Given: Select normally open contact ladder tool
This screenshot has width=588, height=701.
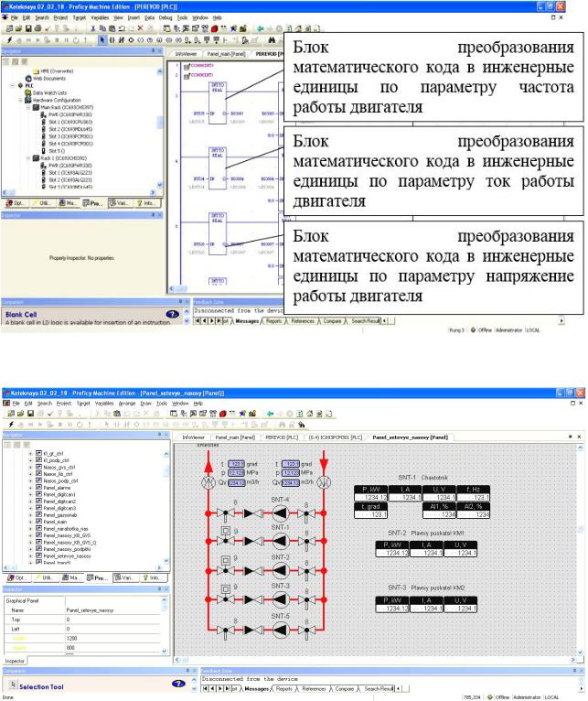Looking at the screenshot, I should (112, 40).
